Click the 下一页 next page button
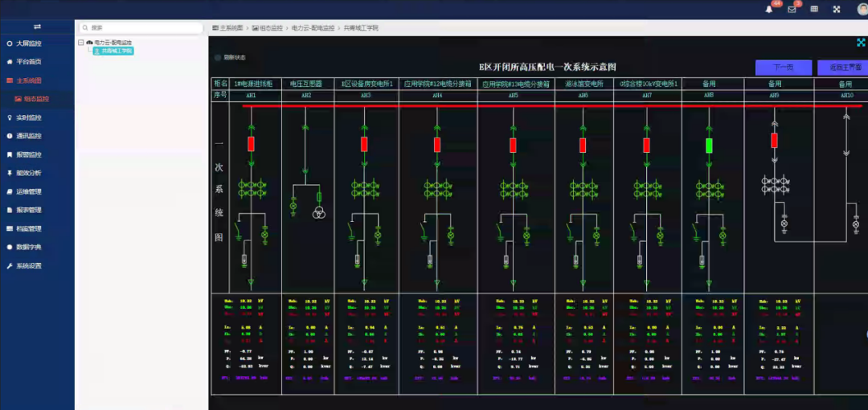 pyautogui.click(x=784, y=68)
